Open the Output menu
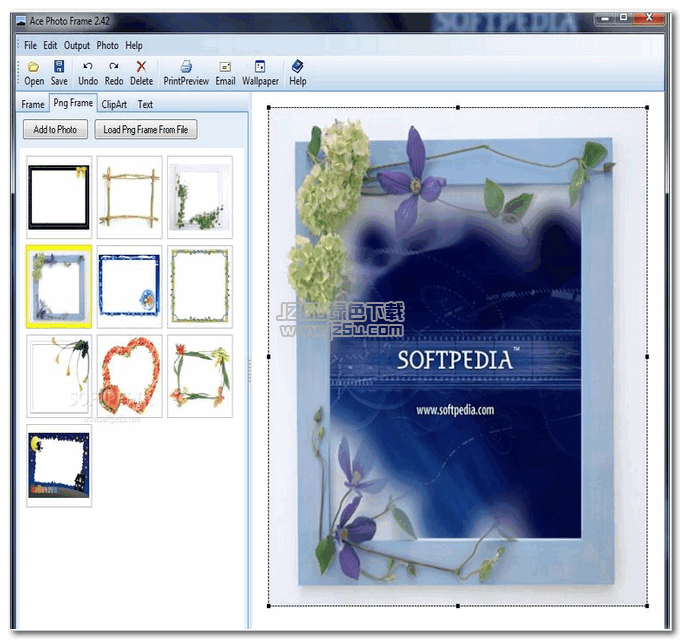The image size is (683, 642). (77, 45)
